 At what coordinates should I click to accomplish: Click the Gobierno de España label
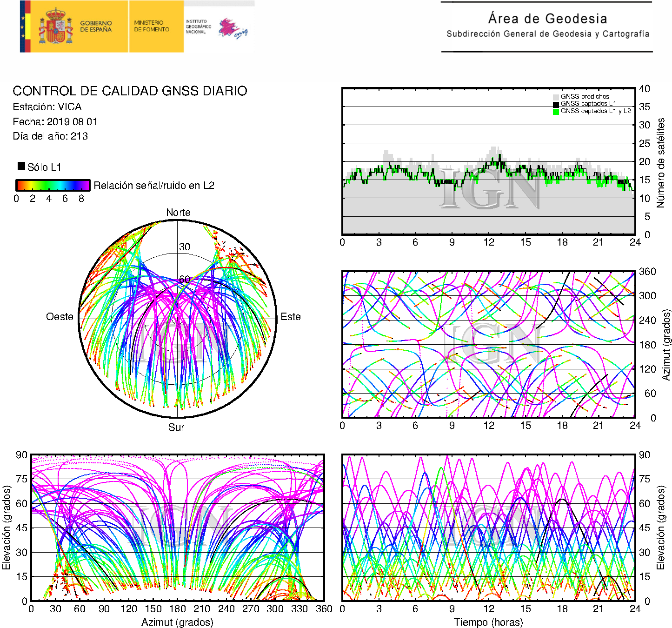tap(96, 27)
